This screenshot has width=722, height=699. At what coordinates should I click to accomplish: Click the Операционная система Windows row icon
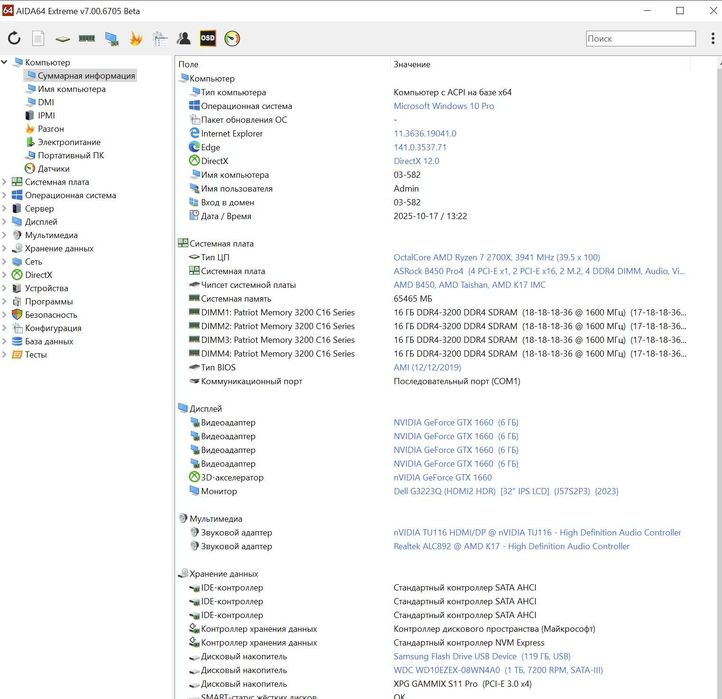pos(194,105)
